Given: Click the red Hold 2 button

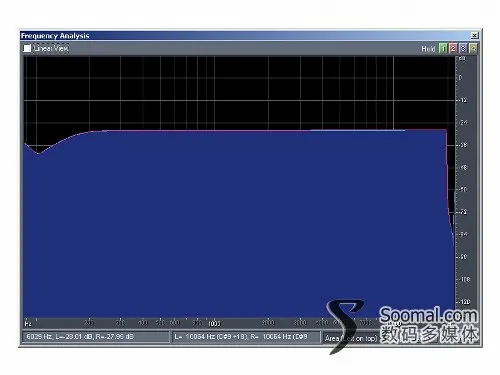Looking at the screenshot, I should pos(453,49).
